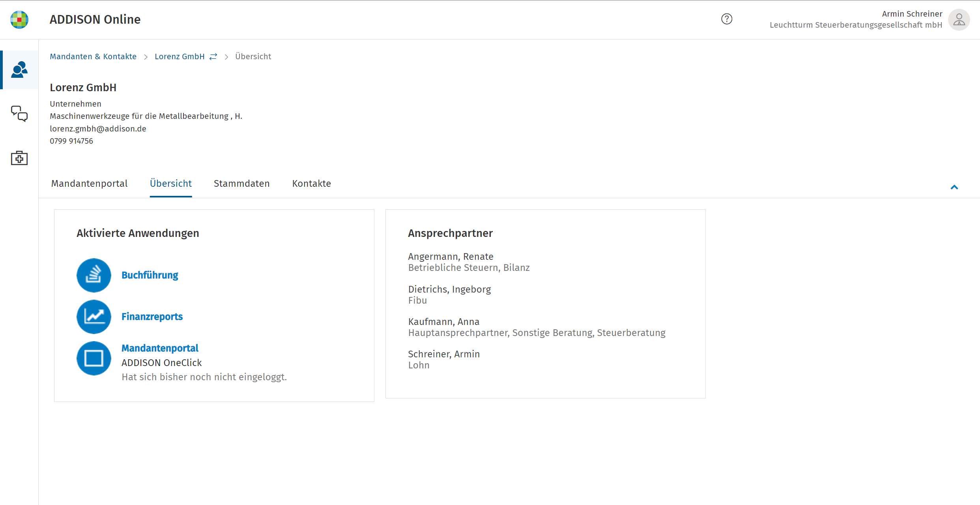This screenshot has height=505, width=980.
Task: Click 'Betriebliche Steuern, Bilanz' role text
Action: pos(469,268)
